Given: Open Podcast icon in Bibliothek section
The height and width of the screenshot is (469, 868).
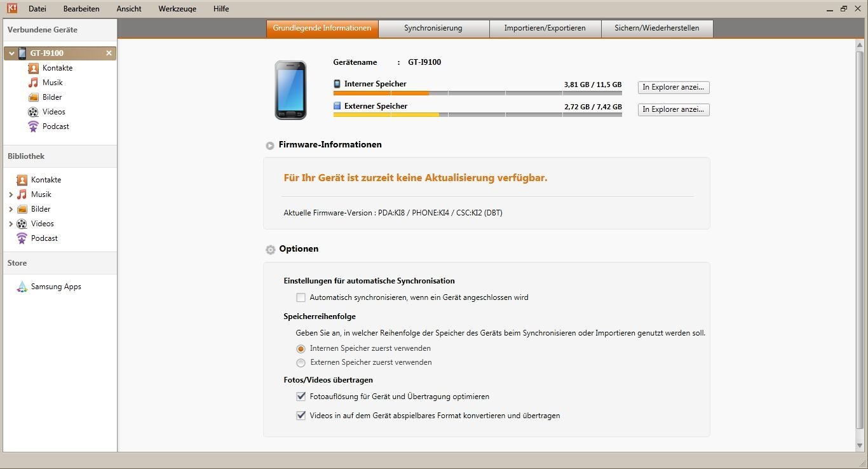Looking at the screenshot, I should (x=22, y=238).
